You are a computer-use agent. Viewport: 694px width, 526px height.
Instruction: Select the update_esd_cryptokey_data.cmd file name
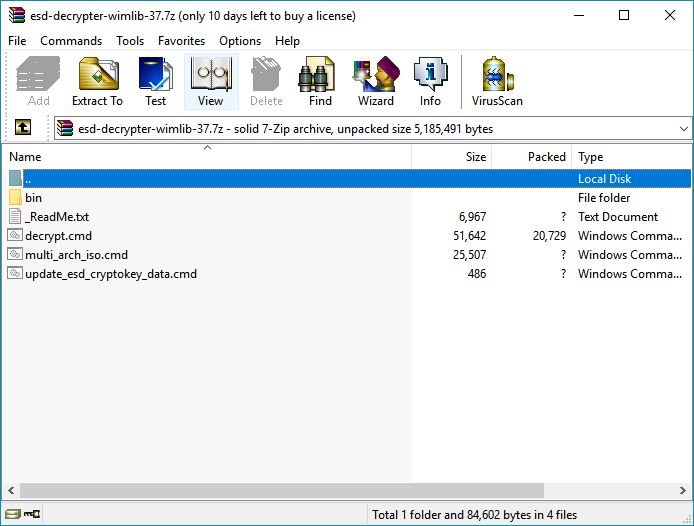point(111,274)
